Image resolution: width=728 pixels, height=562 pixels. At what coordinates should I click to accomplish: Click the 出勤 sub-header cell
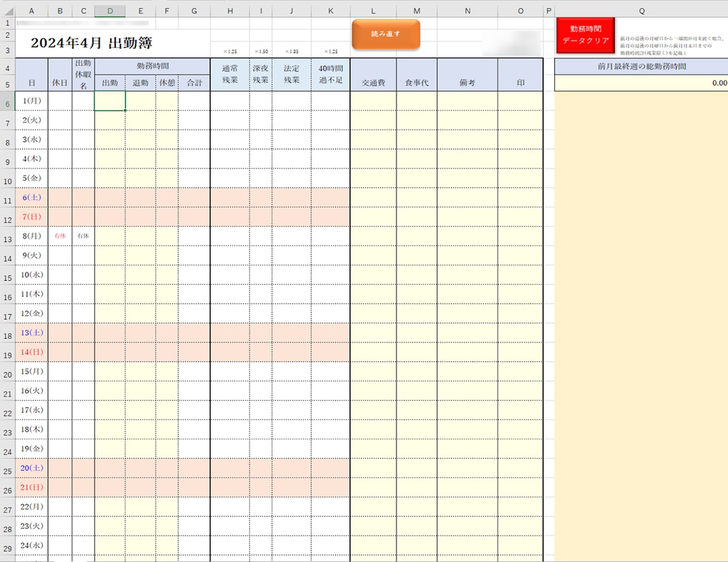[110, 83]
